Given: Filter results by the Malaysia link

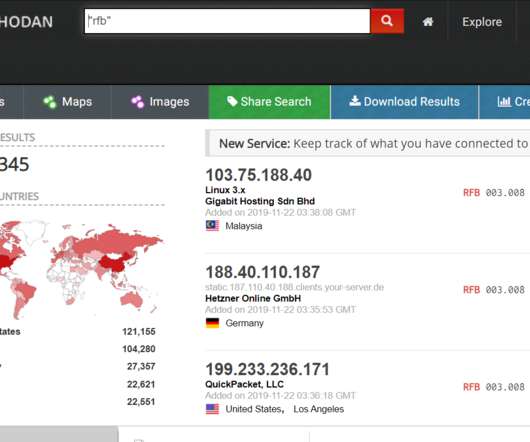Looking at the screenshot, I should click(x=244, y=226).
